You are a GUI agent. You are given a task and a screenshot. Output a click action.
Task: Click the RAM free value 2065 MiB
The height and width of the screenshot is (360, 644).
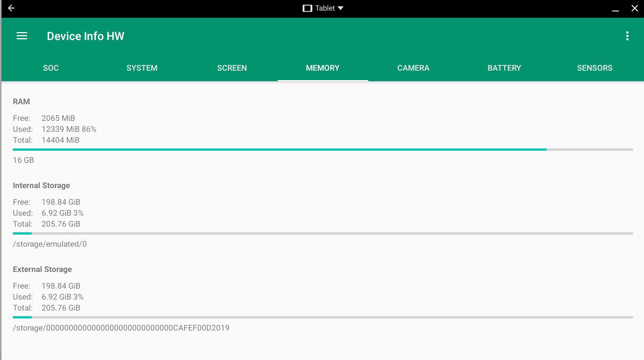58,118
